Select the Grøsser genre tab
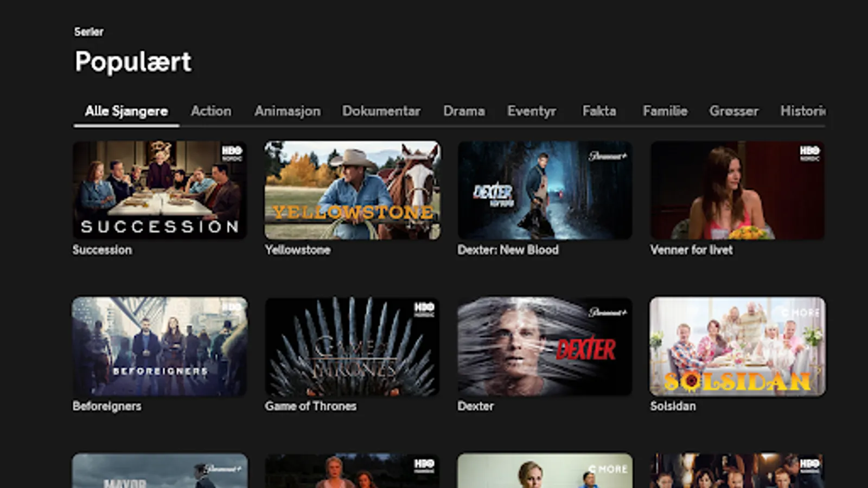 [734, 111]
